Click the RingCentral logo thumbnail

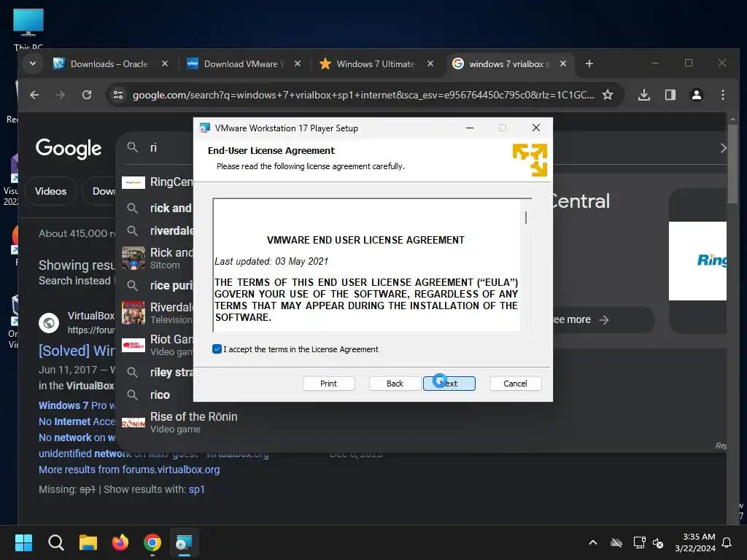tap(697, 261)
